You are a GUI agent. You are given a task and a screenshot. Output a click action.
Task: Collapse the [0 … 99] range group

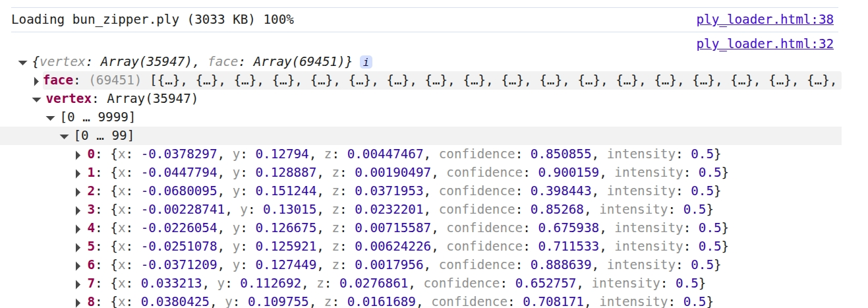coord(64,137)
